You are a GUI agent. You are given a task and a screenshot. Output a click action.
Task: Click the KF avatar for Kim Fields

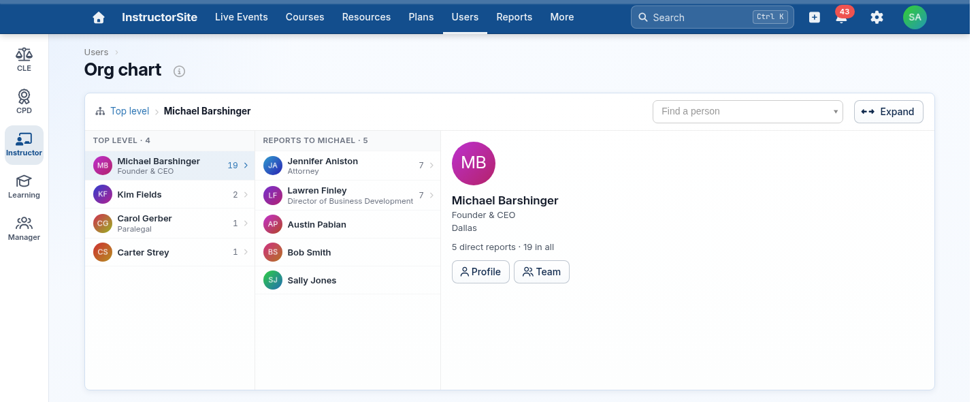(x=103, y=194)
